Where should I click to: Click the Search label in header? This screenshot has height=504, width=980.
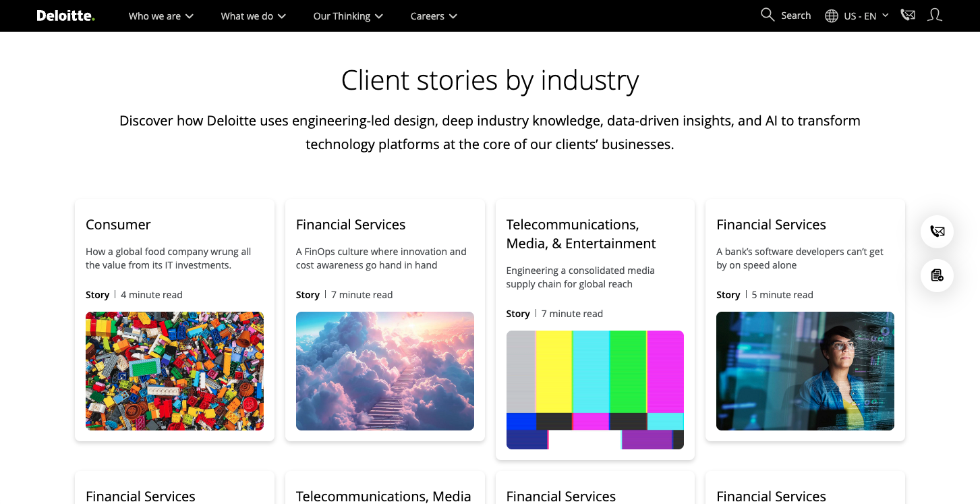[x=796, y=16]
